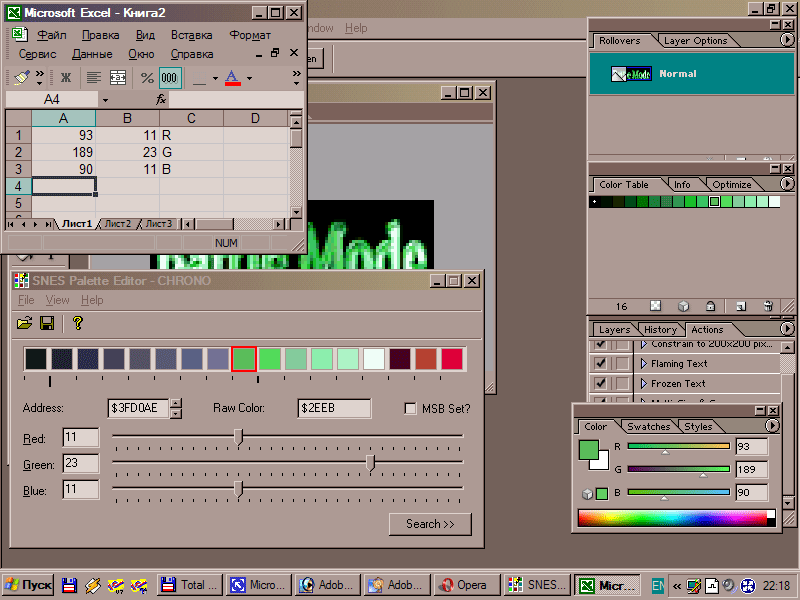This screenshot has width=800, height=600.
Task: Toggle thousands separator (000) format in Excel
Action: pos(169,78)
